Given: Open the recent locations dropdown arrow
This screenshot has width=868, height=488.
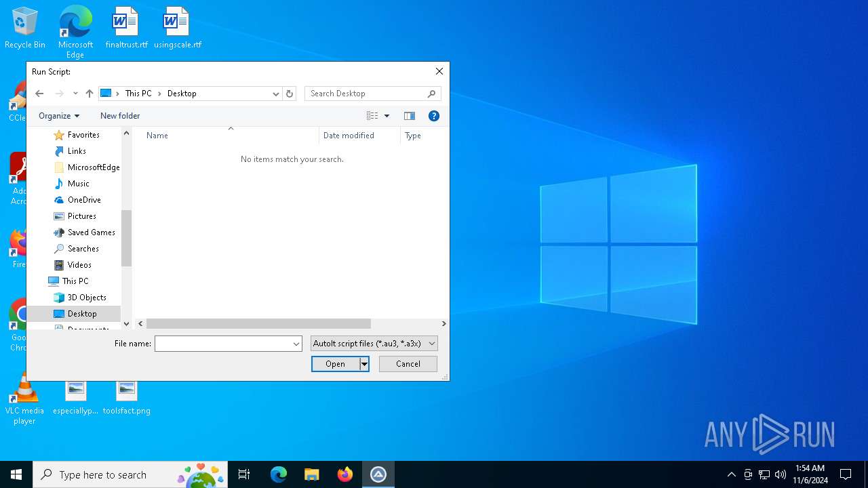Looking at the screenshot, I should point(75,94).
